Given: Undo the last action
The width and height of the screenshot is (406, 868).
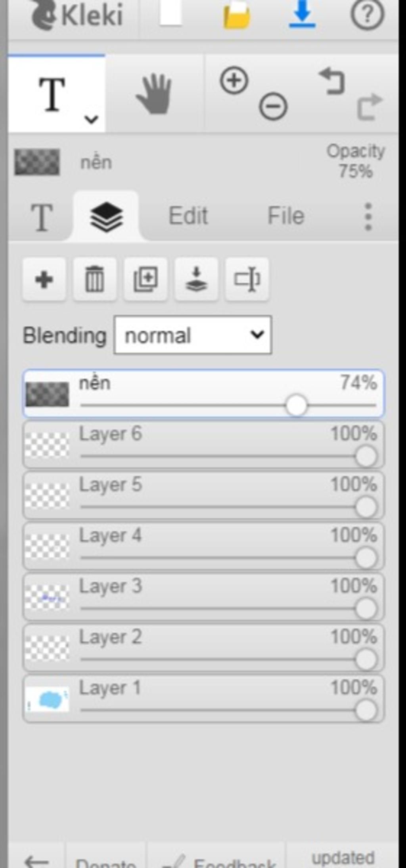Looking at the screenshot, I should 332,81.
